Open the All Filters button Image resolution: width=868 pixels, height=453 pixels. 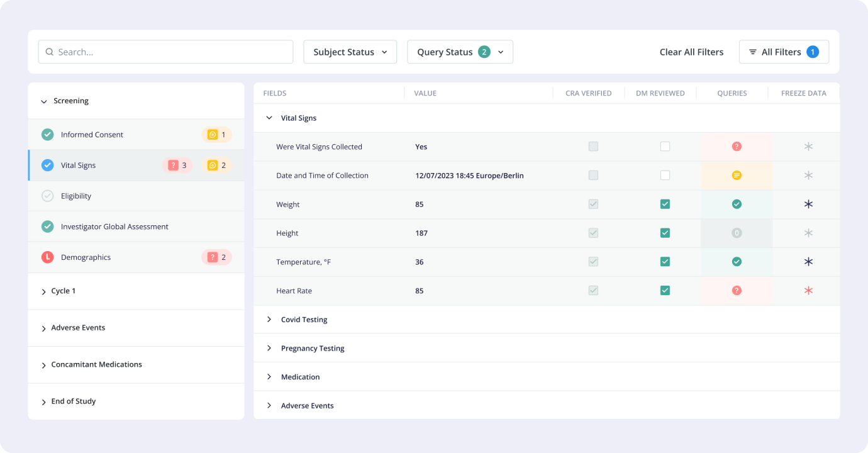(783, 52)
